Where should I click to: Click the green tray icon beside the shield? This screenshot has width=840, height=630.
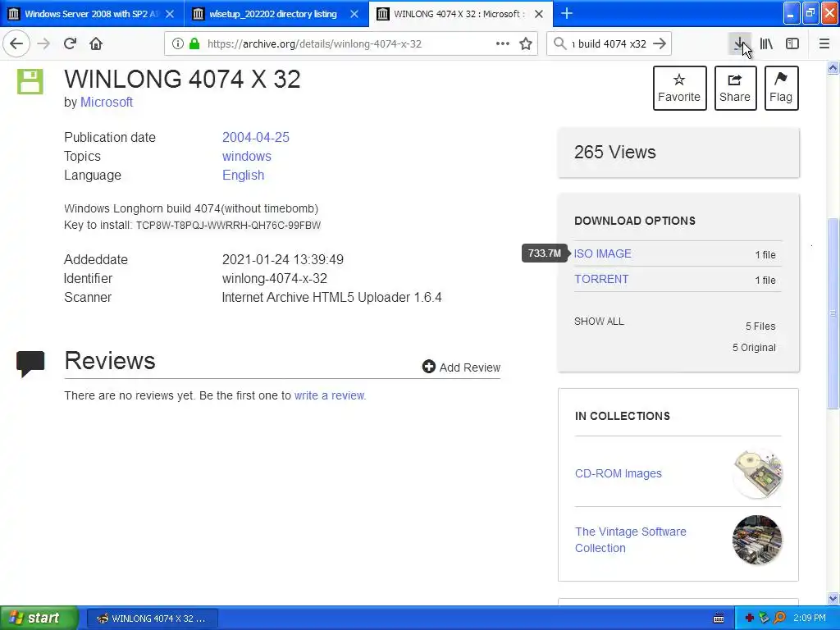click(x=765, y=619)
